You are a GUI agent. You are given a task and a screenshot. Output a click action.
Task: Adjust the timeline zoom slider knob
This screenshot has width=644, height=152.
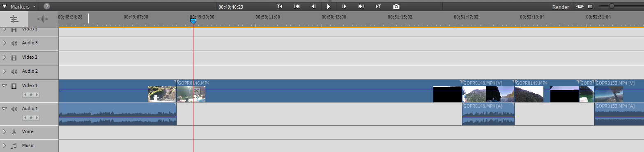612,6
